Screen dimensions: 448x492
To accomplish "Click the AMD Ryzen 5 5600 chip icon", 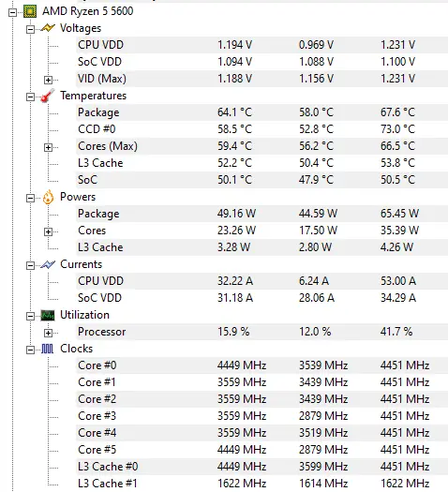I will [x=30, y=11].
